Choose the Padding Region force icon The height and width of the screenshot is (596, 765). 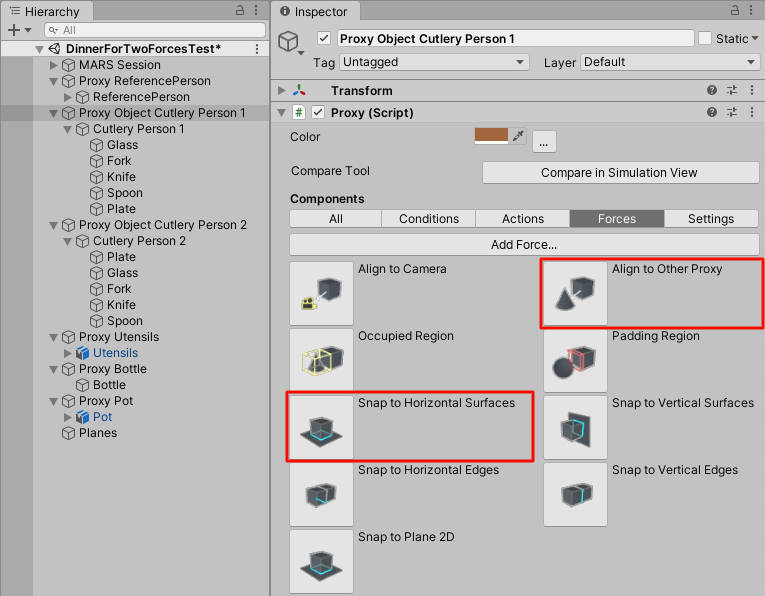[x=575, y=361]
